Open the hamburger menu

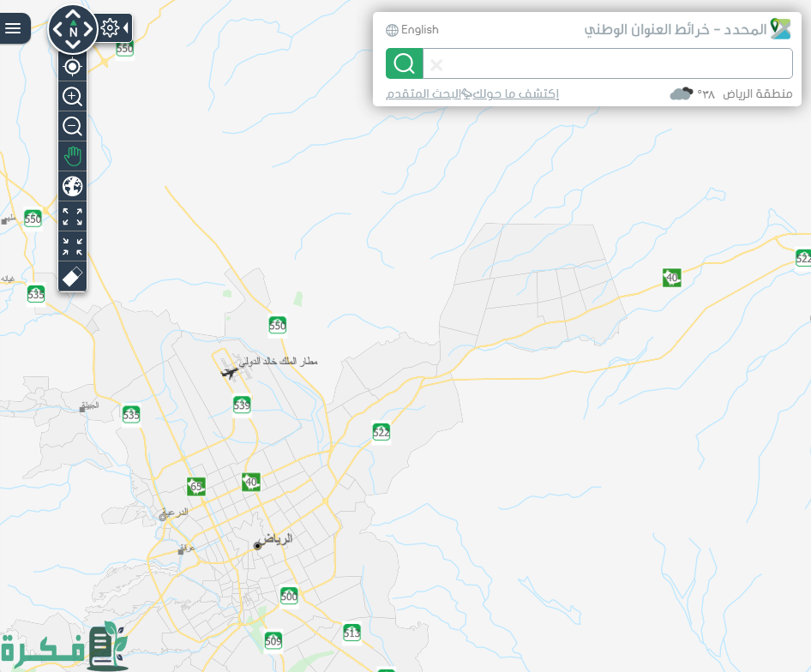[x=13, y=28]
